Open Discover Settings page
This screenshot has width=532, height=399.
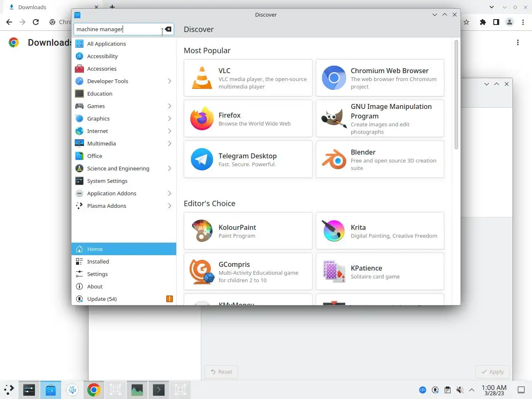click(124, 274)
